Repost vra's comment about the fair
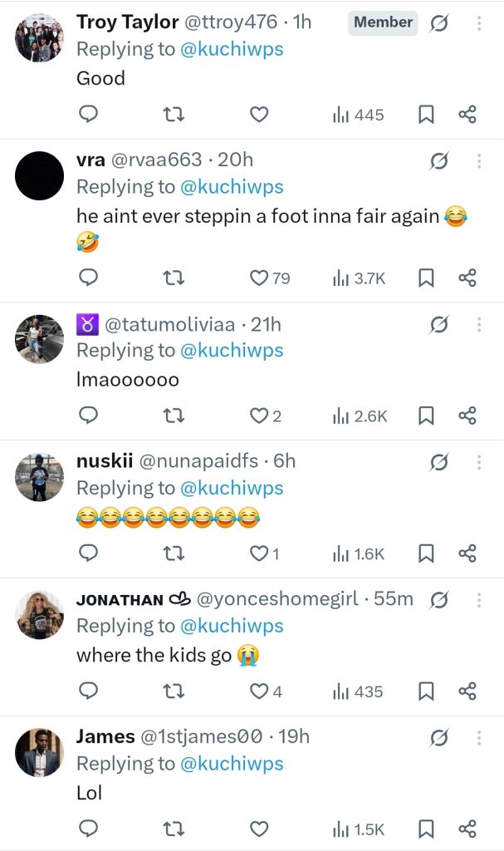Viewport: 504px width, 851px height. tap(174, 278)
